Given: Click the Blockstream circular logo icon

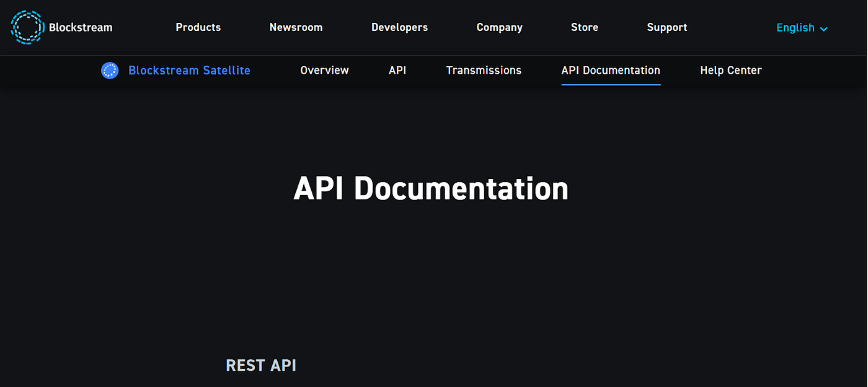Looking at the screenshot, I should (x=28, y=27).
